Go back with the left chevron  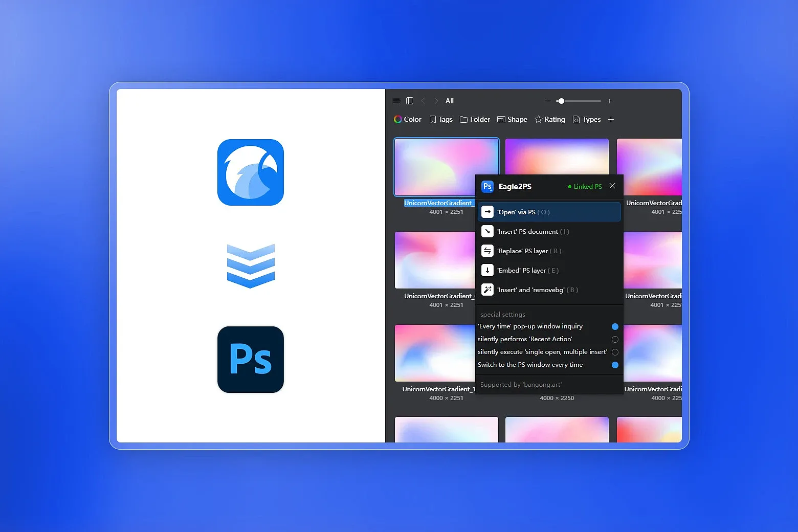[x=423, y=101]
